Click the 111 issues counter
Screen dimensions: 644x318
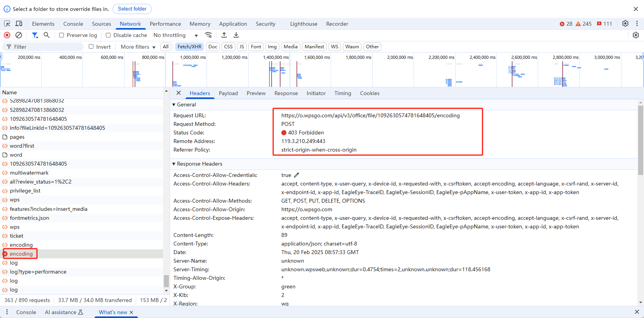pos(604,24)
